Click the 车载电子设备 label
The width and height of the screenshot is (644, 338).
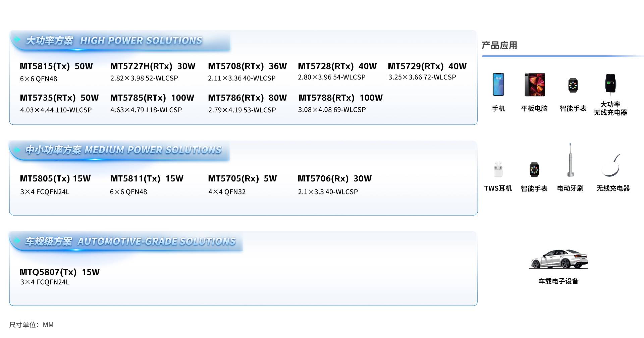point(558,281)
